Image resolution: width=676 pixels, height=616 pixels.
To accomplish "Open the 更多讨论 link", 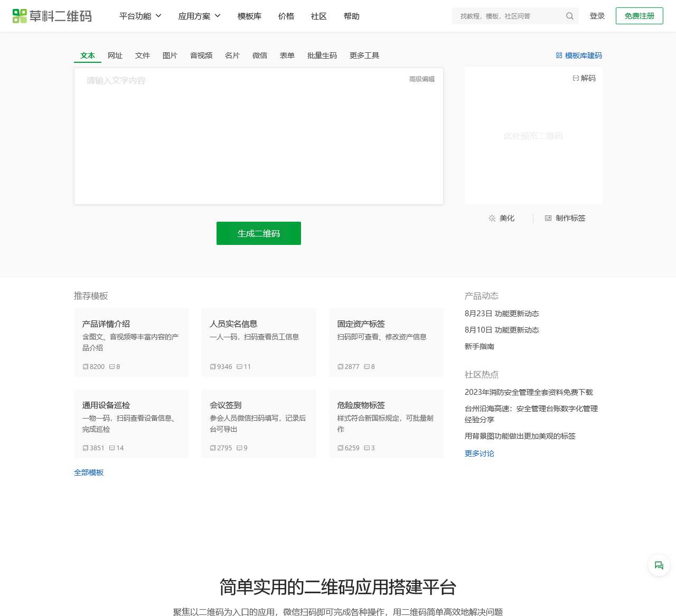I will [x=480, y=453].
